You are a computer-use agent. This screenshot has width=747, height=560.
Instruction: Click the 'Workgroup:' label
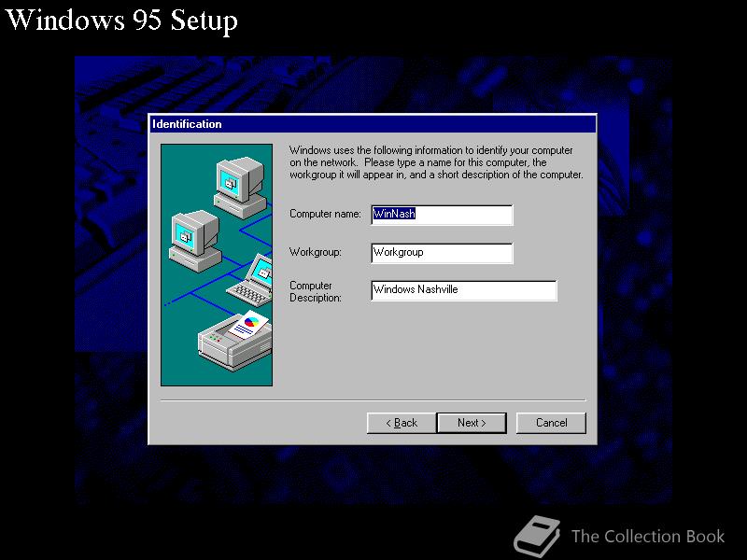316,252
